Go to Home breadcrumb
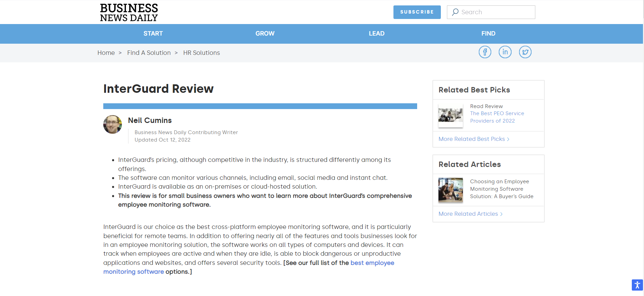The image size is (644, 296). tap(106, 53)
